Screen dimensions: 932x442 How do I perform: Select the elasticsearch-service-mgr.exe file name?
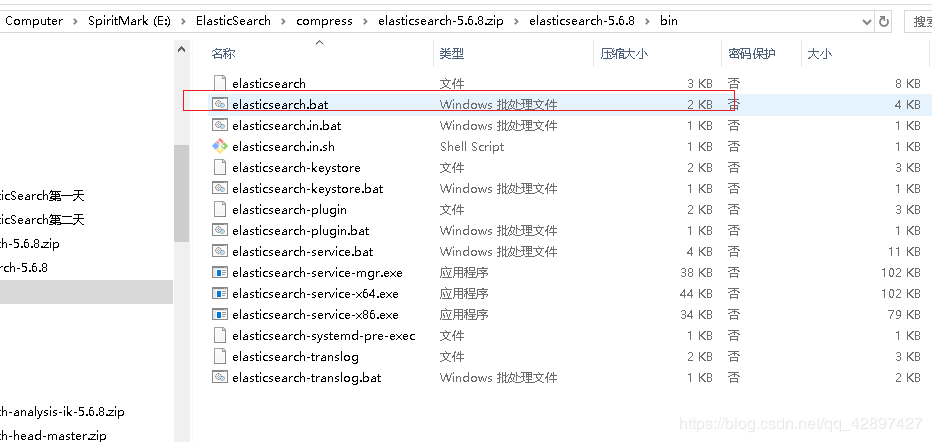[x=317, y=273]
